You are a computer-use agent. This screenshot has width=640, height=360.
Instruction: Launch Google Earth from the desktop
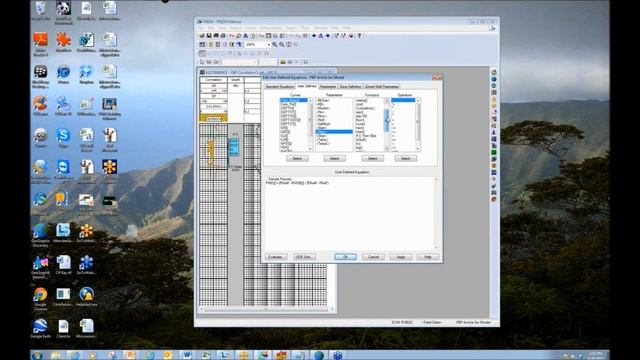40,329
